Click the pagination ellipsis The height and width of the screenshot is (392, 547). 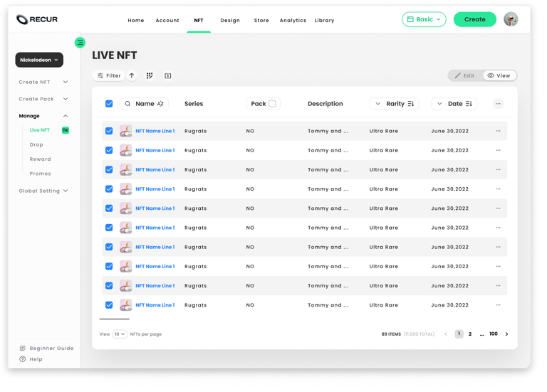[x=481, y=334]
